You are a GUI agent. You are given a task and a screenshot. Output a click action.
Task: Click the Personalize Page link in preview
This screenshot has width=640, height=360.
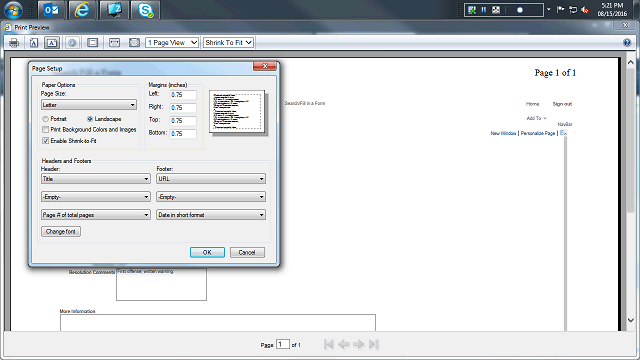pos(538,133)
